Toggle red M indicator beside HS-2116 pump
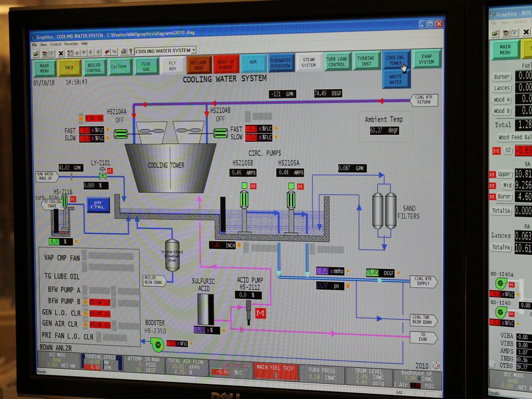The image size is (532, 399). [73, 199]
